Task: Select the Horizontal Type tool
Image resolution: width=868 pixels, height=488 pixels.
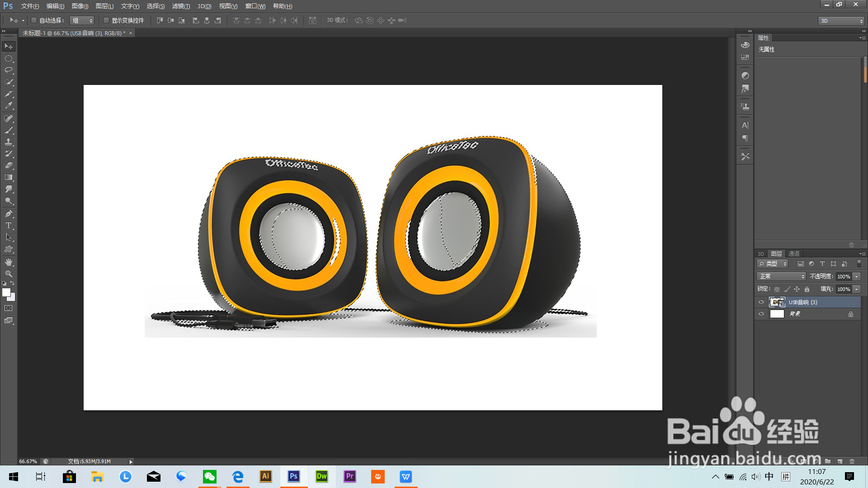Action: tap(9, 225)
